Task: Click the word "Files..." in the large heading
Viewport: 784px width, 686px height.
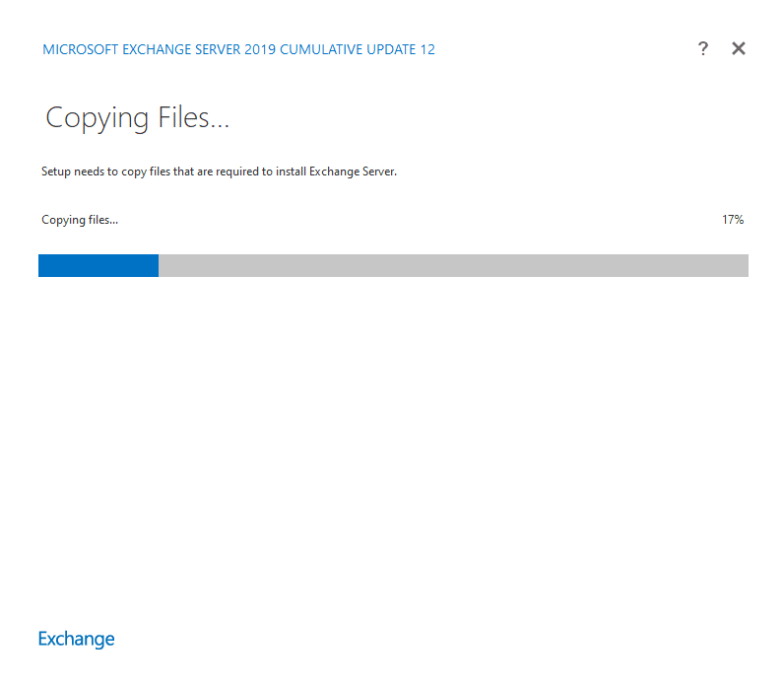Action: point(193,118)
